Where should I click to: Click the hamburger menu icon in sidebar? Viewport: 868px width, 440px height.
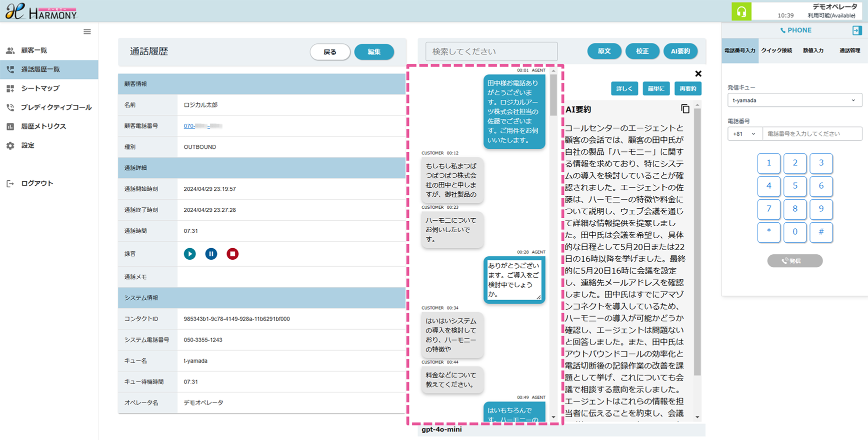87,32
